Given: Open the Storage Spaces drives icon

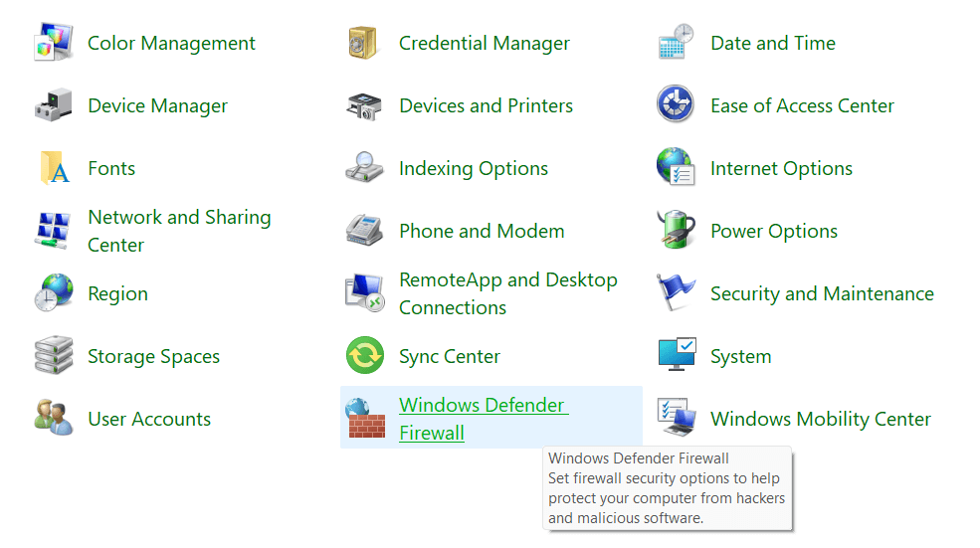Looking at the screenshot, I should [53, 355].
